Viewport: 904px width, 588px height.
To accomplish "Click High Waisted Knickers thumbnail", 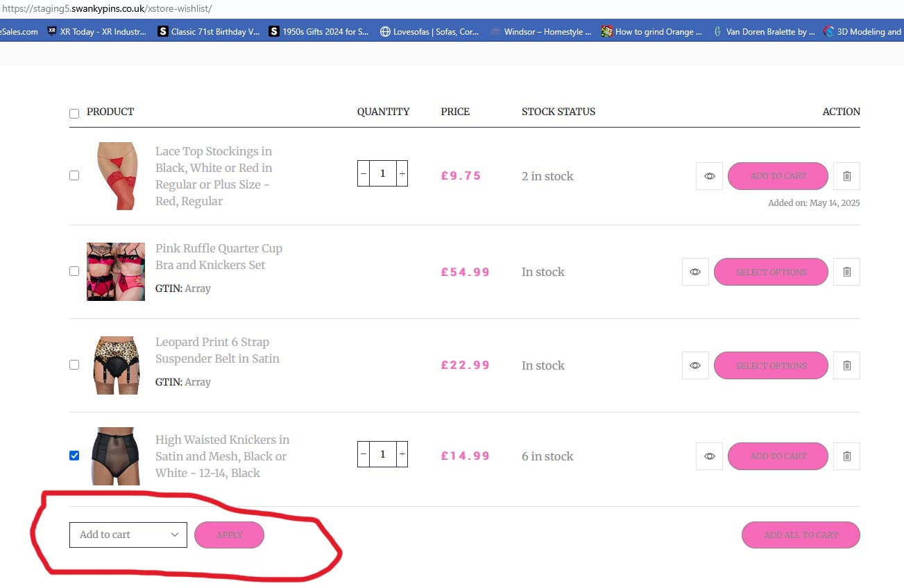I will (116, 456).
